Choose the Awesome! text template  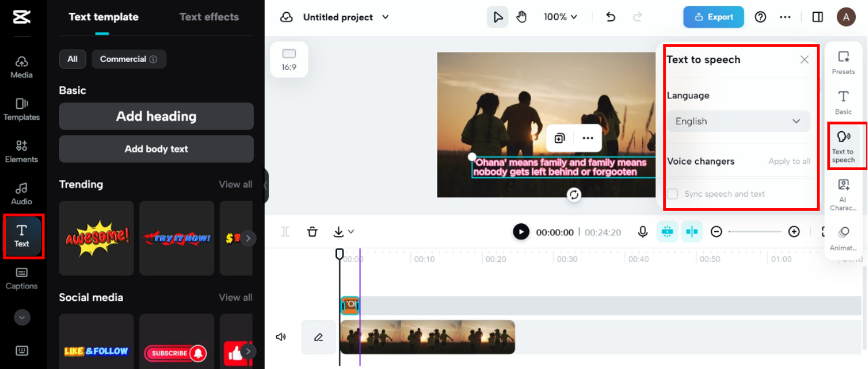pos(97,238)
